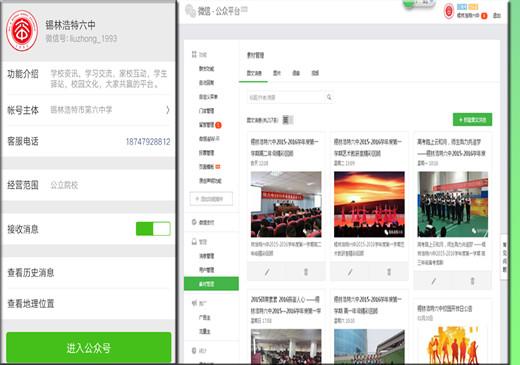Image resolution: width=520 pixels, height=365 pixels.
Task: Open 广告主 in sidebar
Action: (205, 318)
